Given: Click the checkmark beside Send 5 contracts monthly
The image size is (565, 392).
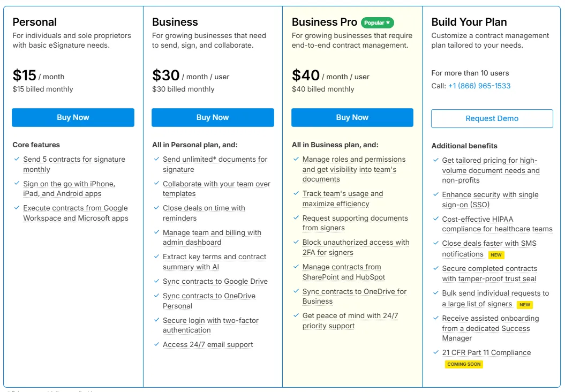Looking at the screenshot, I should [x=17, y=160].
